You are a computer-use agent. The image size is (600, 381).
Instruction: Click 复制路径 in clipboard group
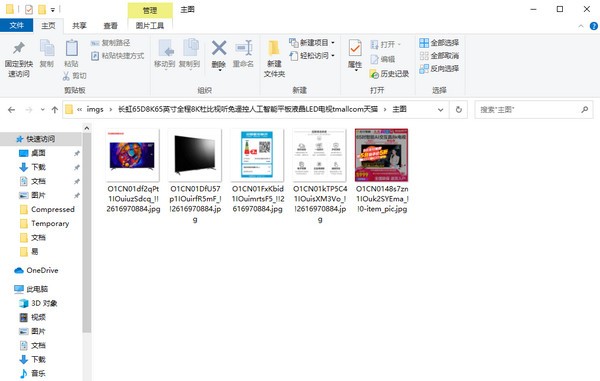(111, 42)
